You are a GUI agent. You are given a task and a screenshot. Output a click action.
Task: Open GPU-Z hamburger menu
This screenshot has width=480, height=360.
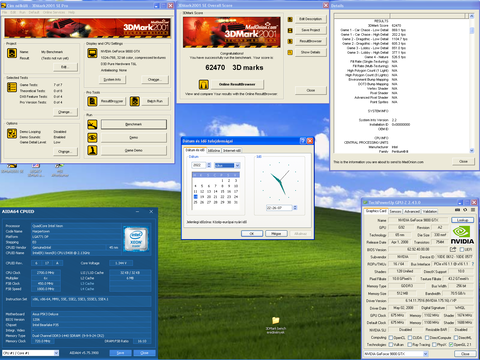coord(473,210)
